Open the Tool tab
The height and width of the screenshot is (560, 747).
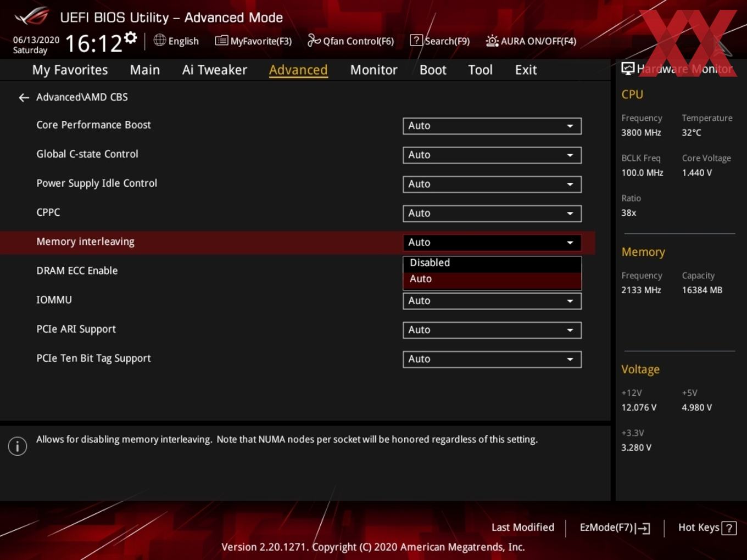click(x=480, y=70)
